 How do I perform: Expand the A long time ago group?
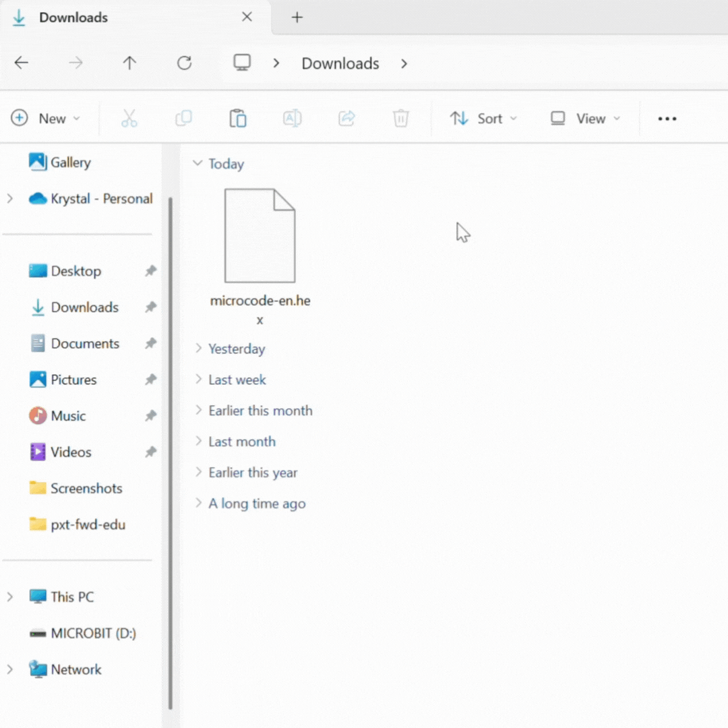(198, 503)
